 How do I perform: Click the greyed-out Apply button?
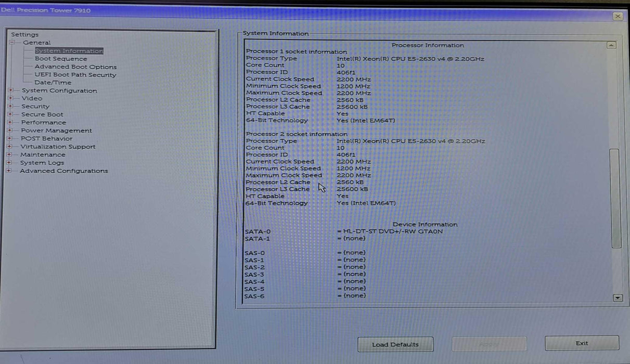489,344
